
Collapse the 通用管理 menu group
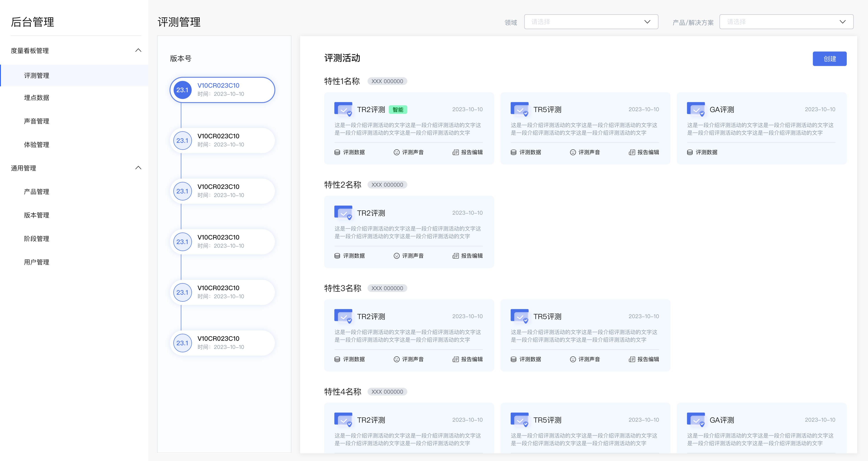pos(138,168)
